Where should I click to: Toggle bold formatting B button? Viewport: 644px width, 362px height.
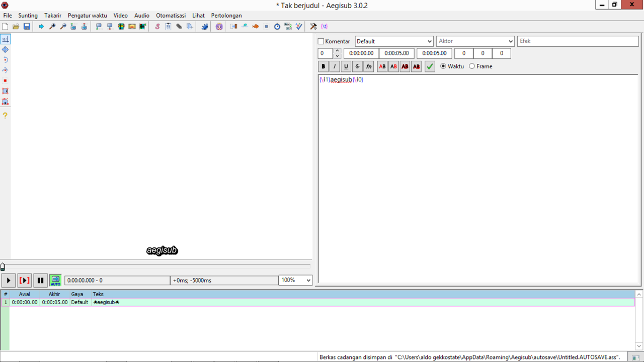pos(324,66)
